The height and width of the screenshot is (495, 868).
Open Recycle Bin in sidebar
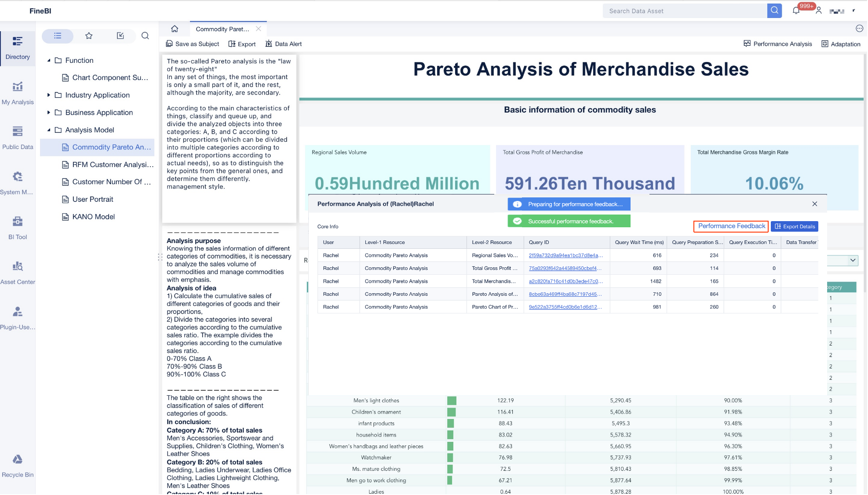tap(18, 466)
